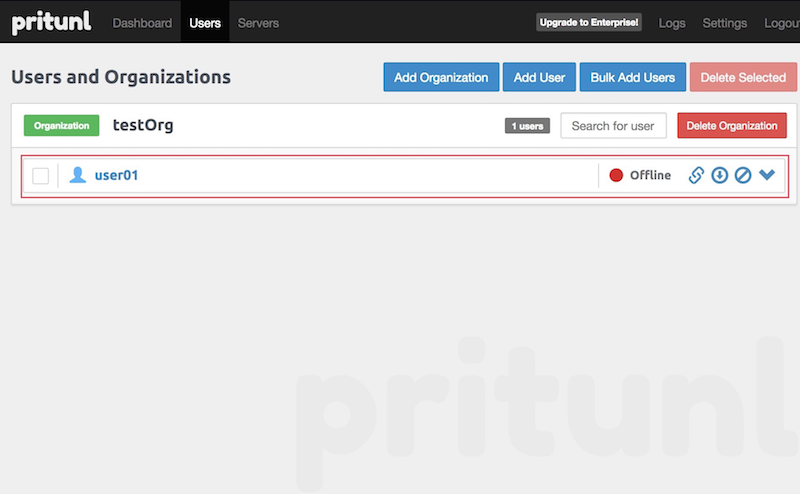
Task: Get temporary profile links for user01
Action: pyautogui.click(x=697, y=175)
